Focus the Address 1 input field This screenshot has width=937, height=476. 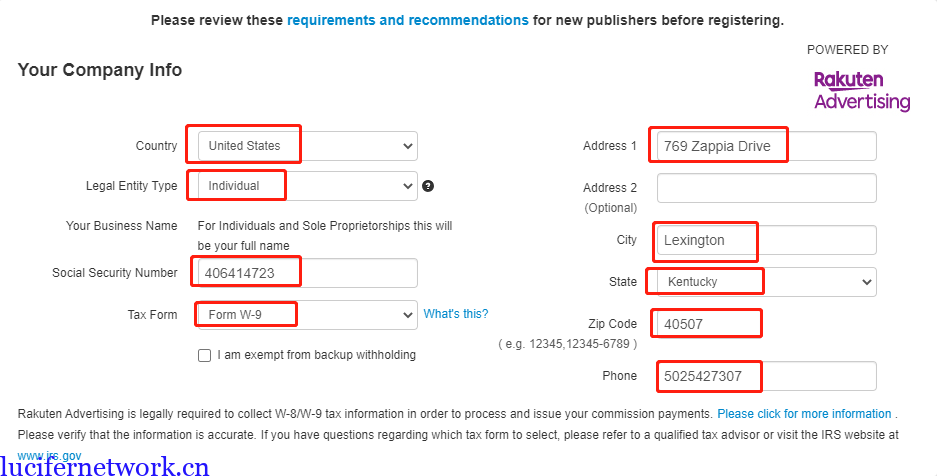coord(766,146)
